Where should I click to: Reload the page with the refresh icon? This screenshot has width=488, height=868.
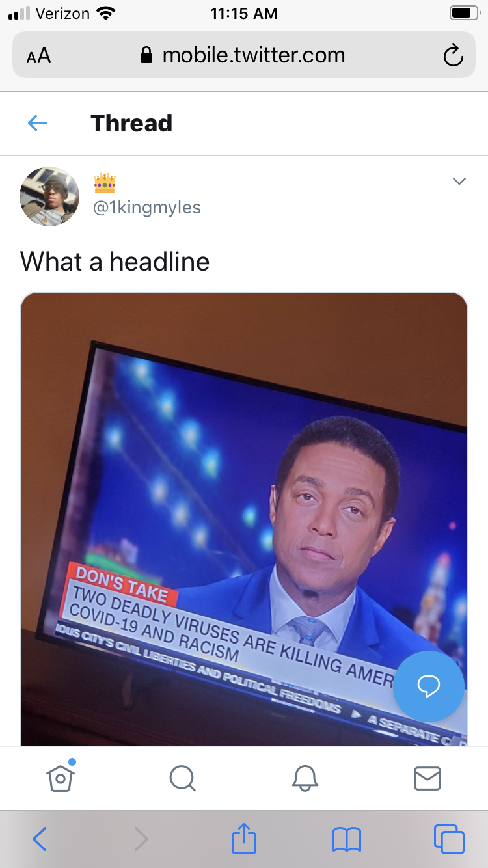453,55
